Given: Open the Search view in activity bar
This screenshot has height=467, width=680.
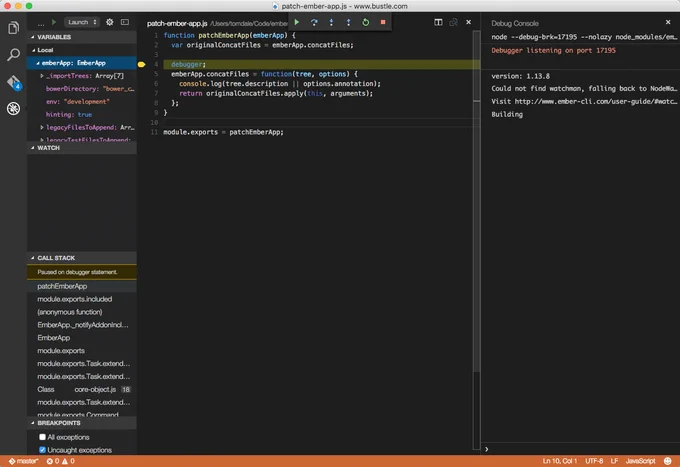Looking at the screenshot, I should click(x=13, y=55).
